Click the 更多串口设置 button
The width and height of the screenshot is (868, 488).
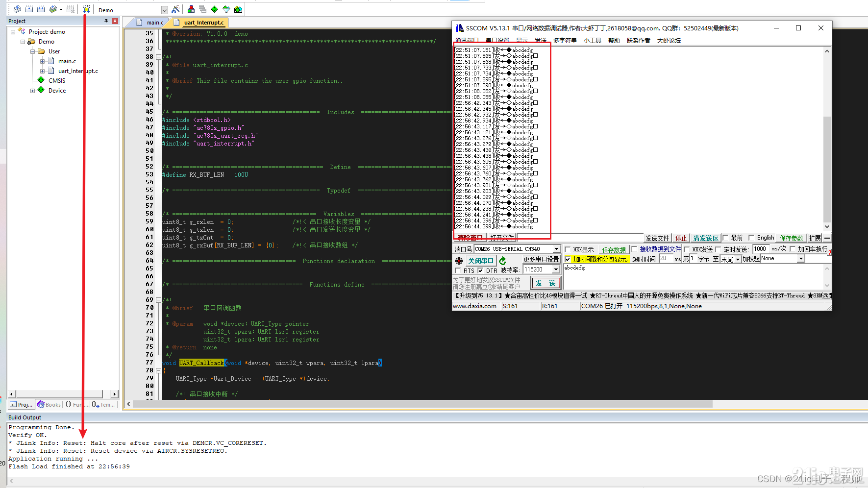(x=541, y=259)
